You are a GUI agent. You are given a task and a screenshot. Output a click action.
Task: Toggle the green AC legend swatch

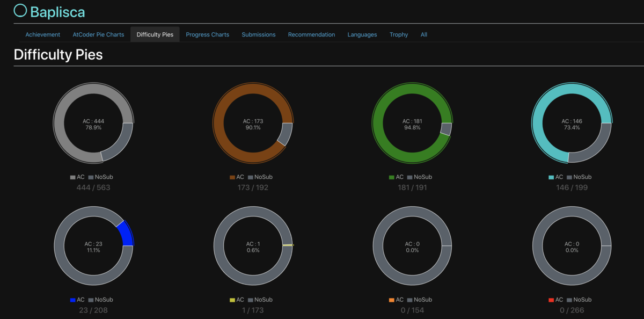(x=392, y=177)
